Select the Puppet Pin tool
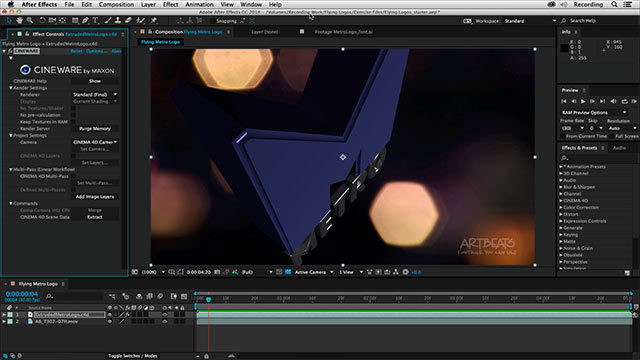640x360 pixels. coord(154,20)
